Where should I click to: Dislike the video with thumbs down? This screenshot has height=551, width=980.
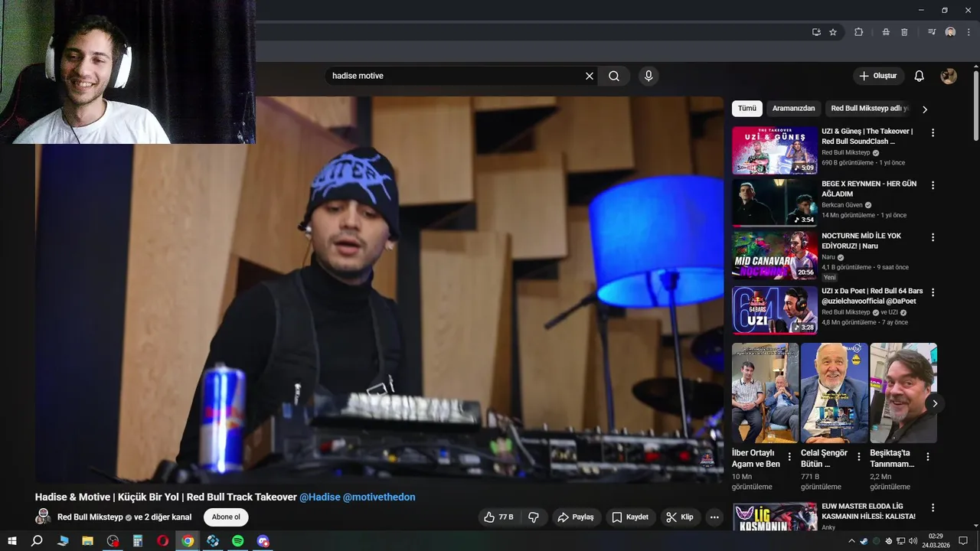click(x=534, y=517)
